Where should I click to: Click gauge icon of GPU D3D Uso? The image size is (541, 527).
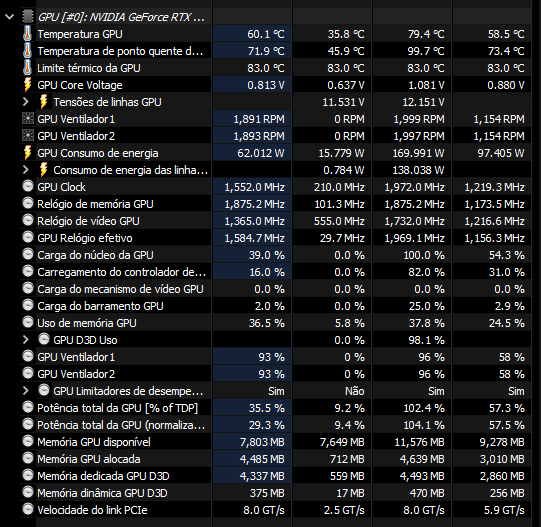(x=44, y=339)
